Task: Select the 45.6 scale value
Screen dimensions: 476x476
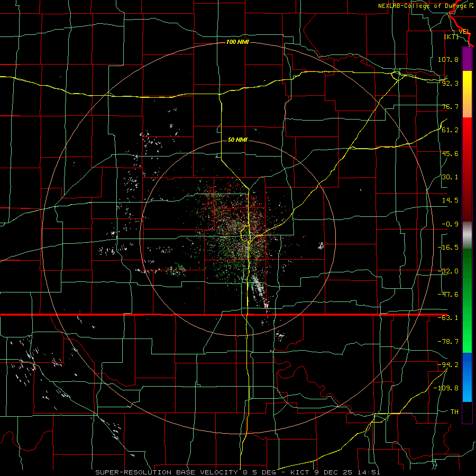Action: point(450,153)
